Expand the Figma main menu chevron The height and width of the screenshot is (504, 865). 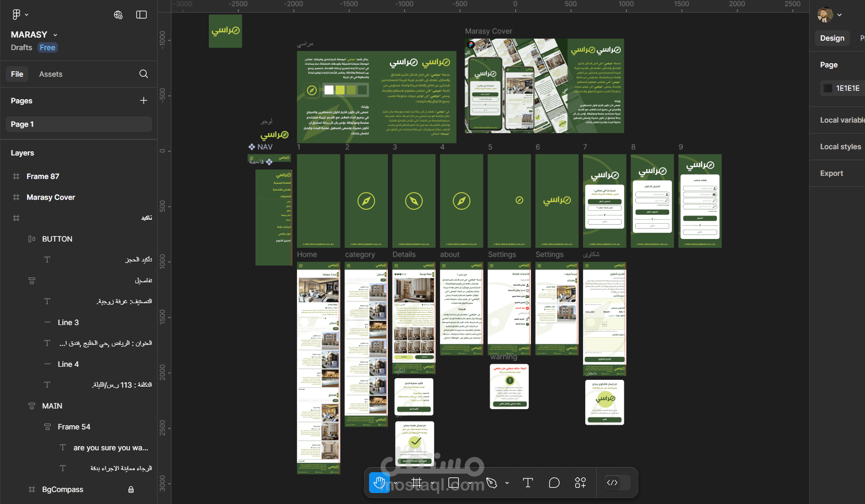[27, 15]
